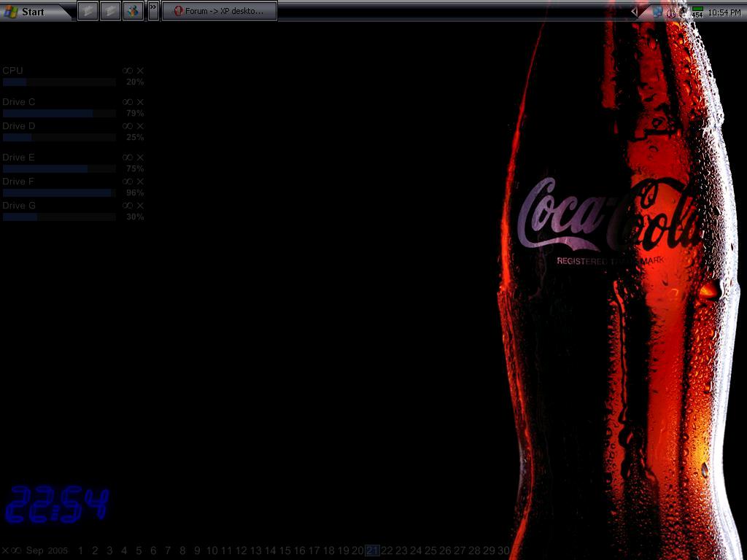Click the dark round tray icon beside 454
This screenshot has height=560, width=747.
coord(684,12)
